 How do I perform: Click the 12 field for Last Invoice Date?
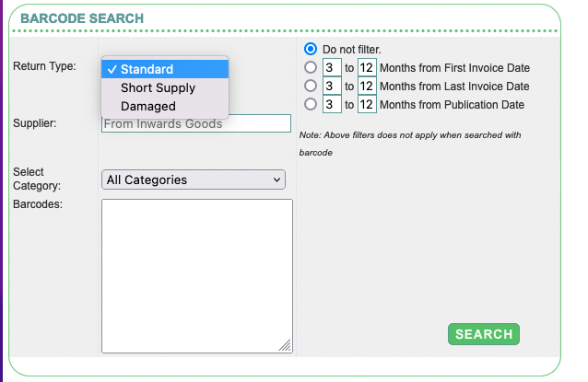click(367, 86)
